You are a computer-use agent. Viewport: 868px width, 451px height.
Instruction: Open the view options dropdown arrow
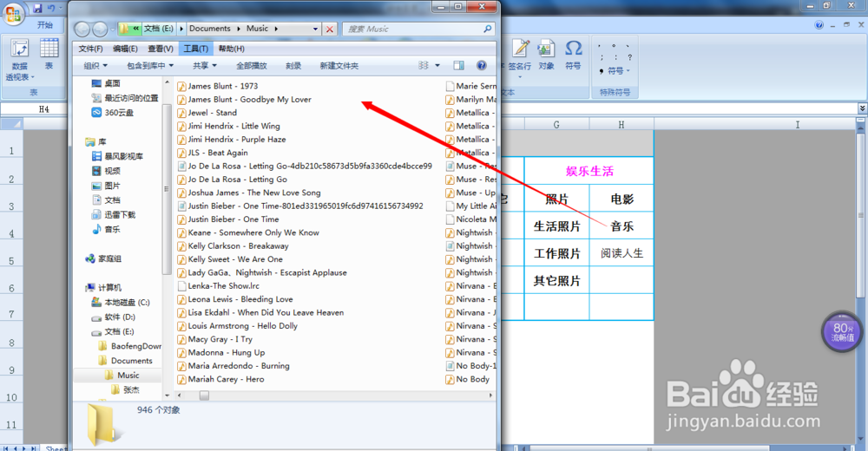click(437, 65)
